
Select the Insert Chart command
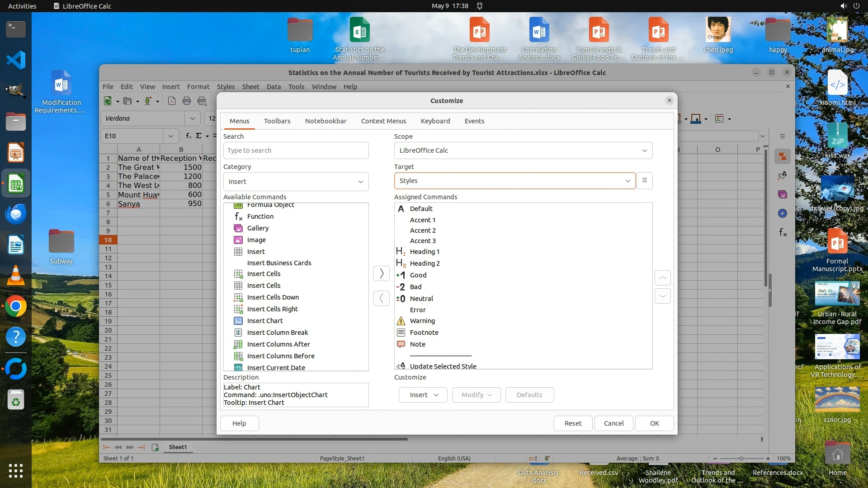tap(265, 321)
